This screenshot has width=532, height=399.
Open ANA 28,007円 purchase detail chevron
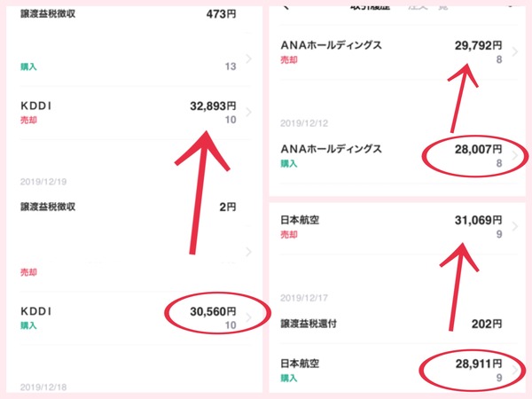tap(515, 156)
